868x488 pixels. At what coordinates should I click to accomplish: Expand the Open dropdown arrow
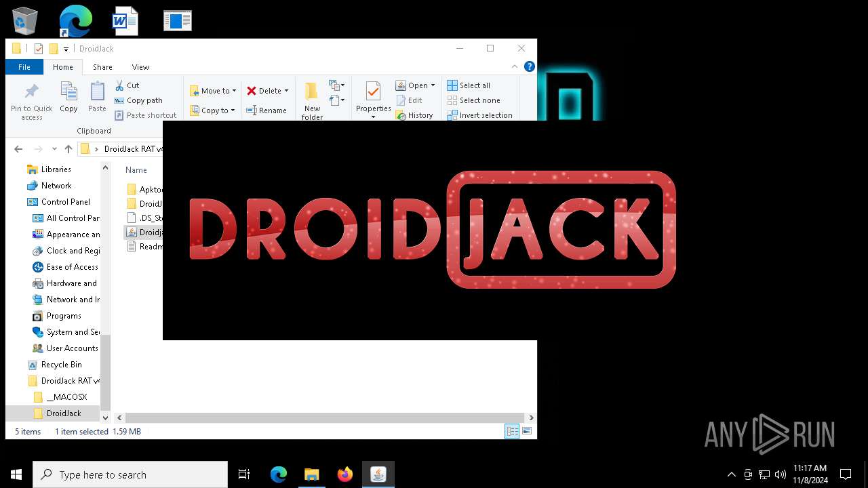433,85
